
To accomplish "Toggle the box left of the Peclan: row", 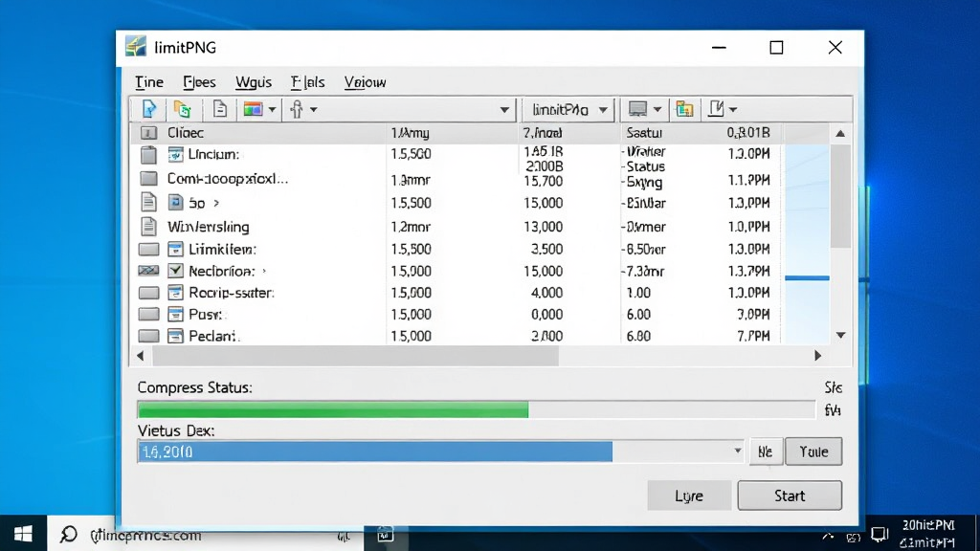I will click(148, 336).
